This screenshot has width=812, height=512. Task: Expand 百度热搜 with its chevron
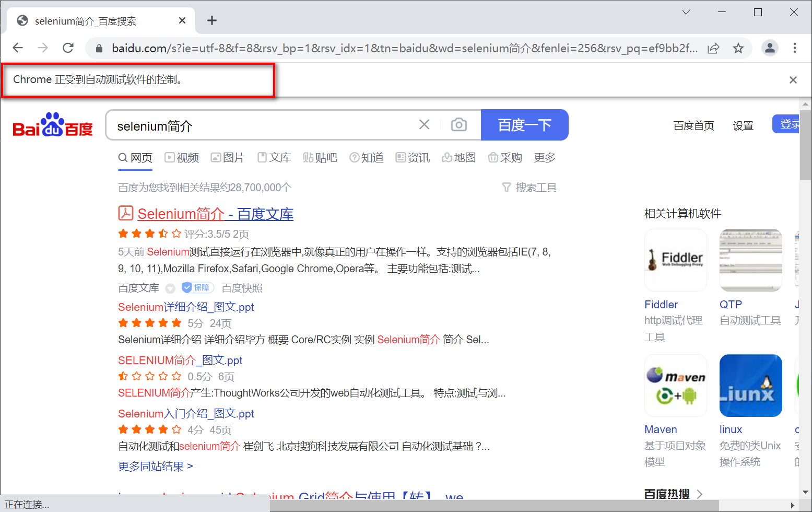point(700,494)
